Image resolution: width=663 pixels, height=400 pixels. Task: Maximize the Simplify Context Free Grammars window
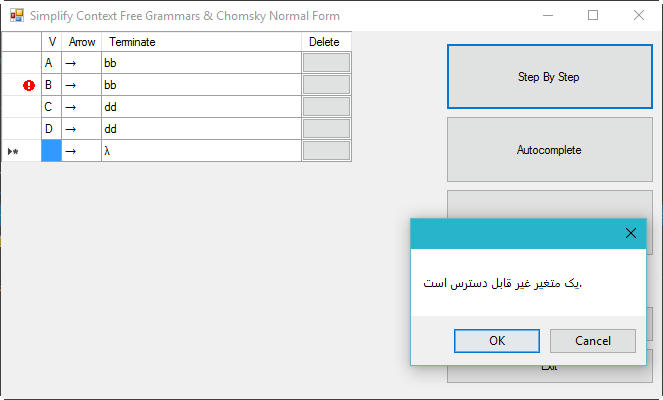pyautogui.click(x=593, y=16)
